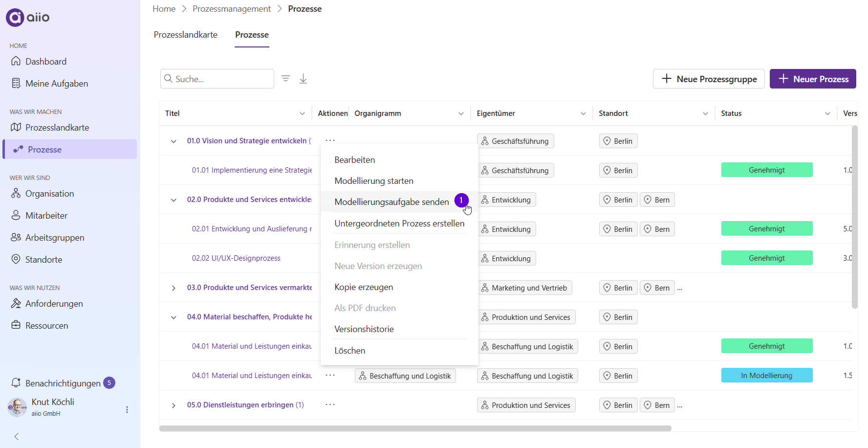Open Organigramm column dropdown
The image size is (868, 448).
tap(461, 113)
